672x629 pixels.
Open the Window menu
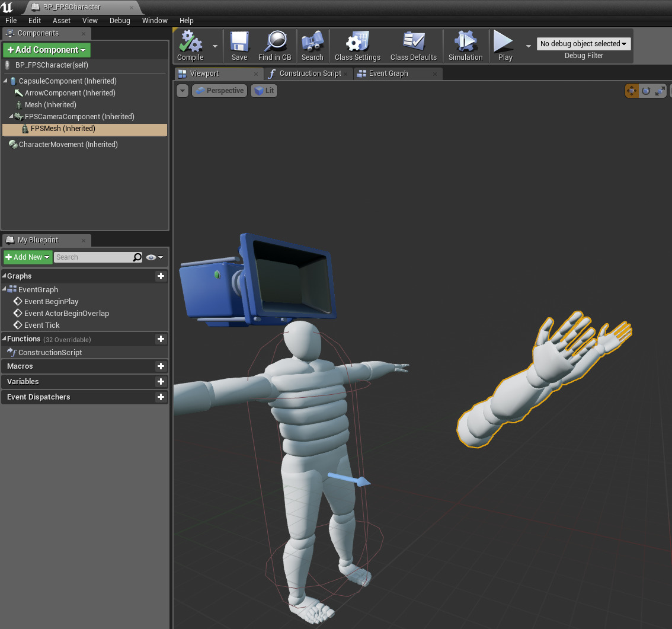coord(155,20)
